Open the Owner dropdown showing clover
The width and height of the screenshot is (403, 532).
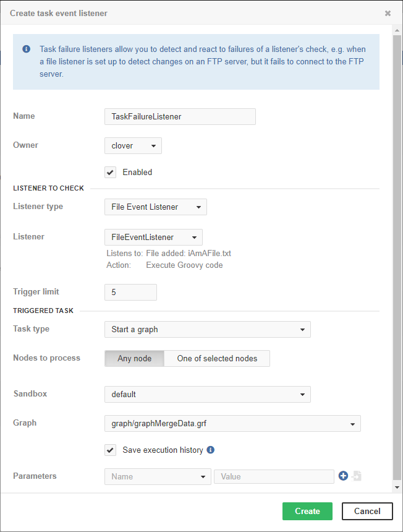133,145
